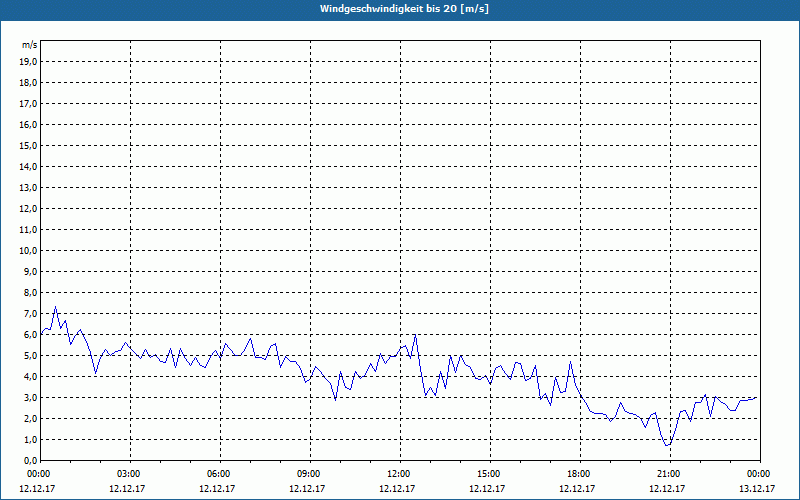
Task: Select the '4,0' y-axis label
Action: pos(30,377)
